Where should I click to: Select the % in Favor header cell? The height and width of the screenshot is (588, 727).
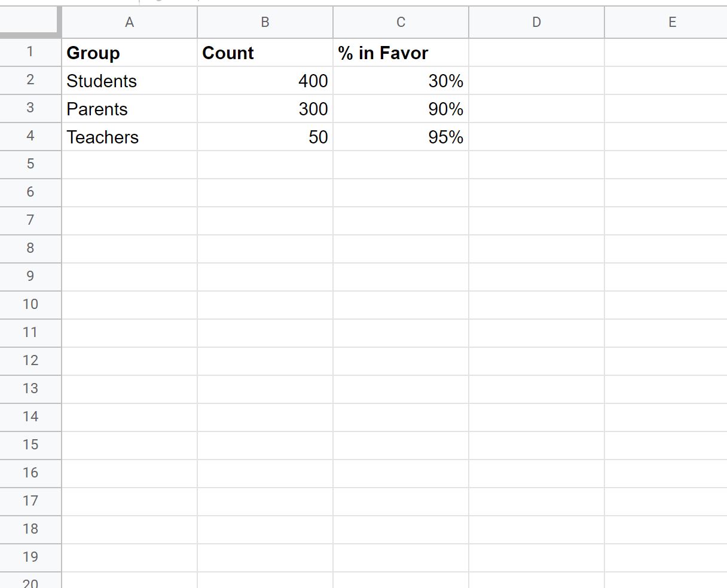click(x=401, y=53)
